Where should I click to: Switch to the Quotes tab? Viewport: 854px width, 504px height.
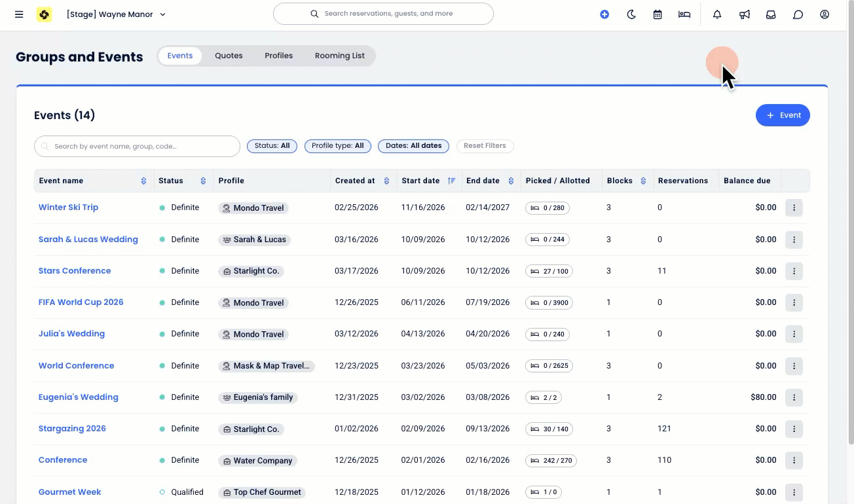(x=229, y=56)
